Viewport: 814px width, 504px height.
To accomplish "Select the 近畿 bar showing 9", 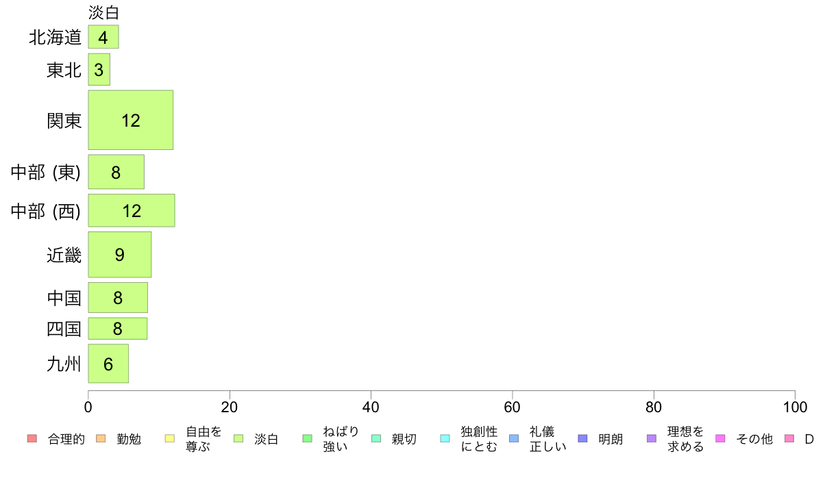I will 120,254.
